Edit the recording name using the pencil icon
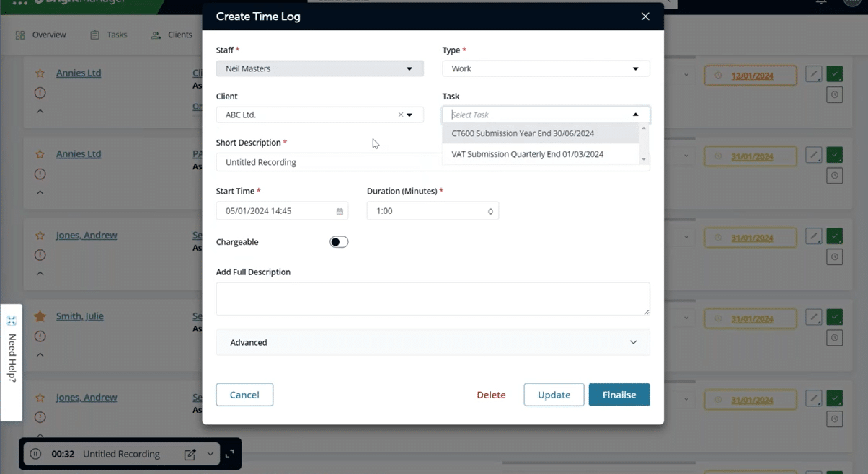The height and width of the screenshot is (474, 868). [x=190, y=454]
